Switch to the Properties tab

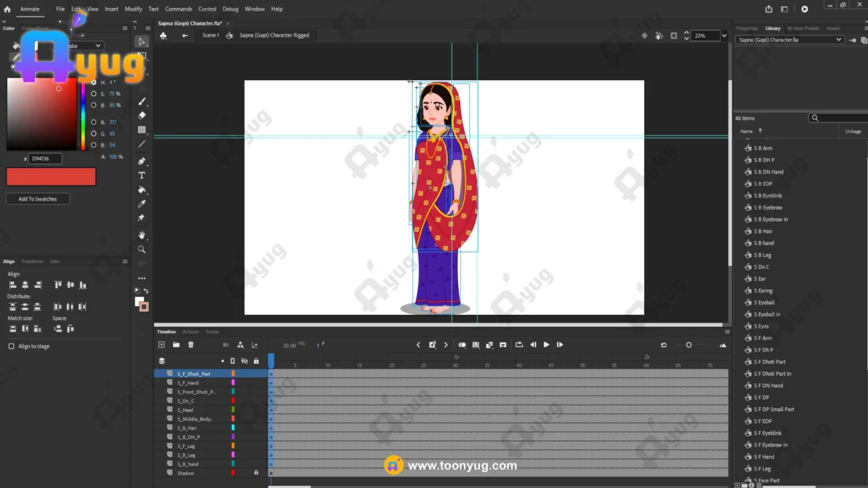click(x=746, y=29)
